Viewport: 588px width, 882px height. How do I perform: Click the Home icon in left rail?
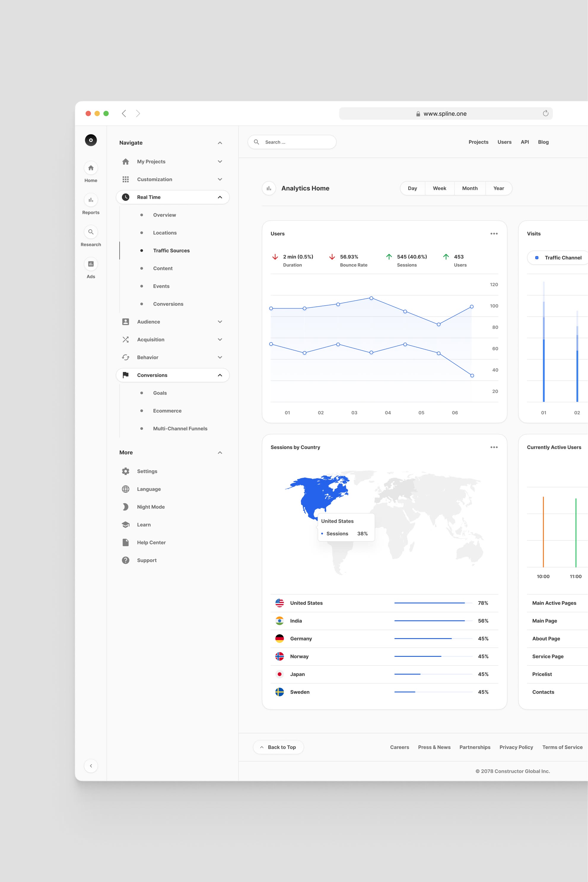pos(91,168)
